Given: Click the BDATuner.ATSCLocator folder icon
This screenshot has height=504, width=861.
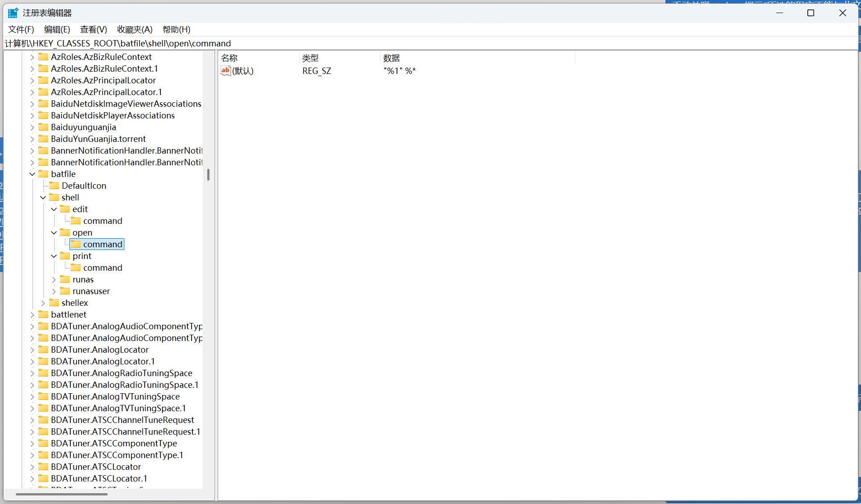Looking at the screenshot, I should point(43,467).
